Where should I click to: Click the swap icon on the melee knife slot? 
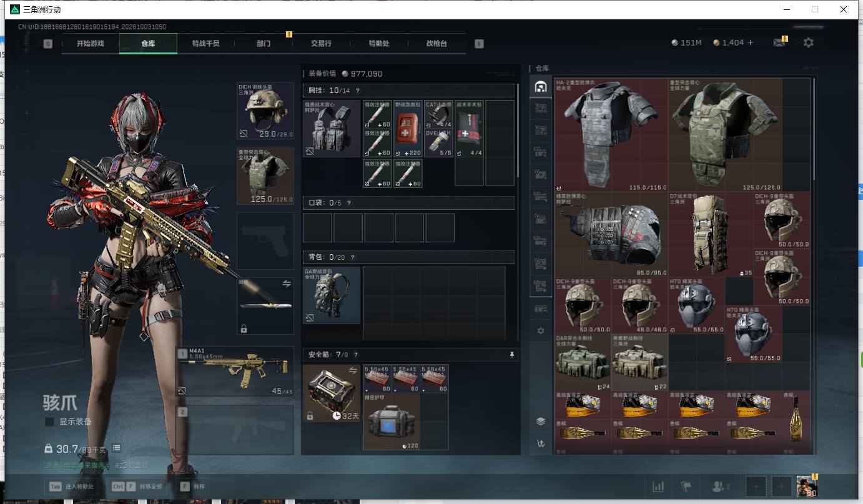pos(287,284)
